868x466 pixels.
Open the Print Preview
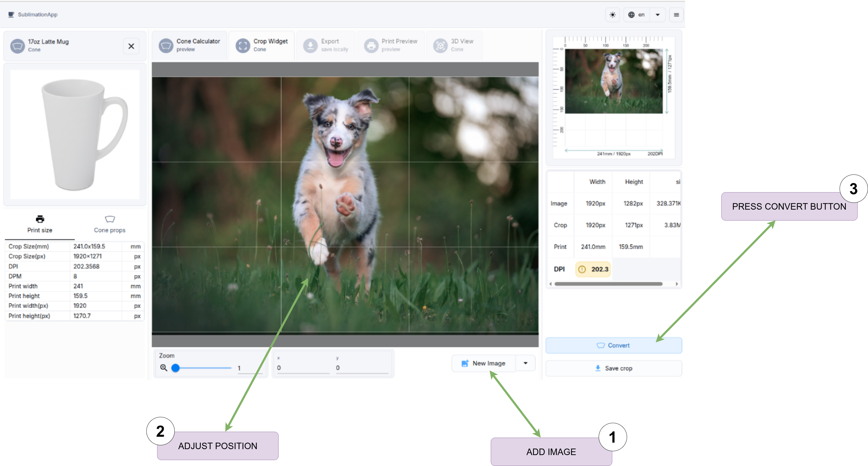point(391,45)
